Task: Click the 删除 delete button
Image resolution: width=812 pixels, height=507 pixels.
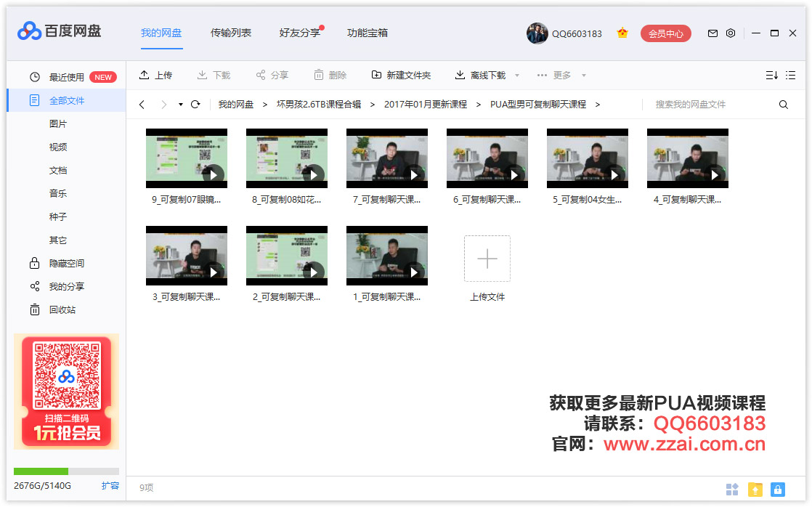Action: click(x=330, y=76)
